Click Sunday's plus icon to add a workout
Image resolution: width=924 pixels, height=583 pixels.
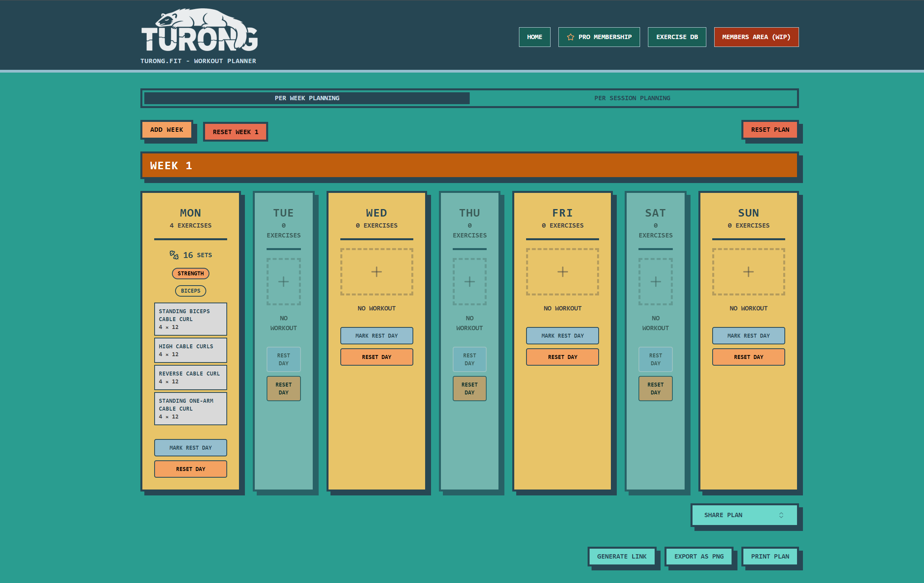point(748,272)
